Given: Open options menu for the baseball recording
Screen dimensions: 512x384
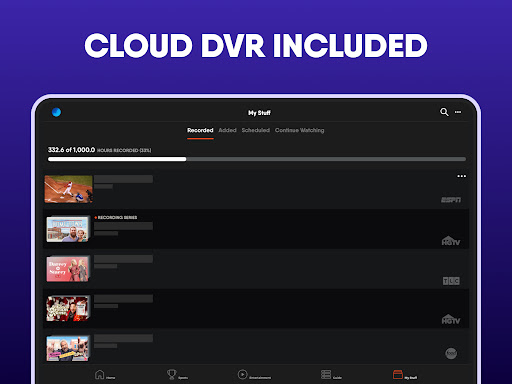Looking at the screenshot, I should point(462,176).
